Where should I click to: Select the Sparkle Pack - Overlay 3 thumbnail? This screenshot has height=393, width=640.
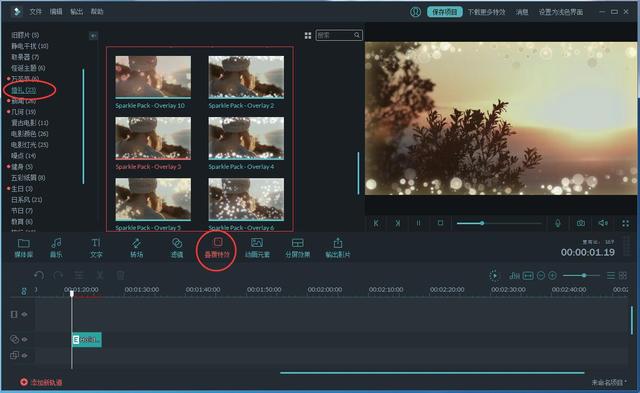coord(153,138)
